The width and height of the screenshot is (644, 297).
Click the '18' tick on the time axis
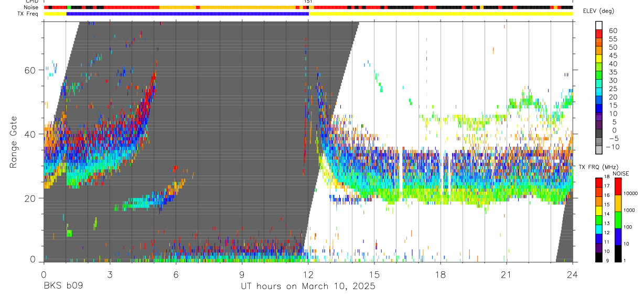point(441,274)
